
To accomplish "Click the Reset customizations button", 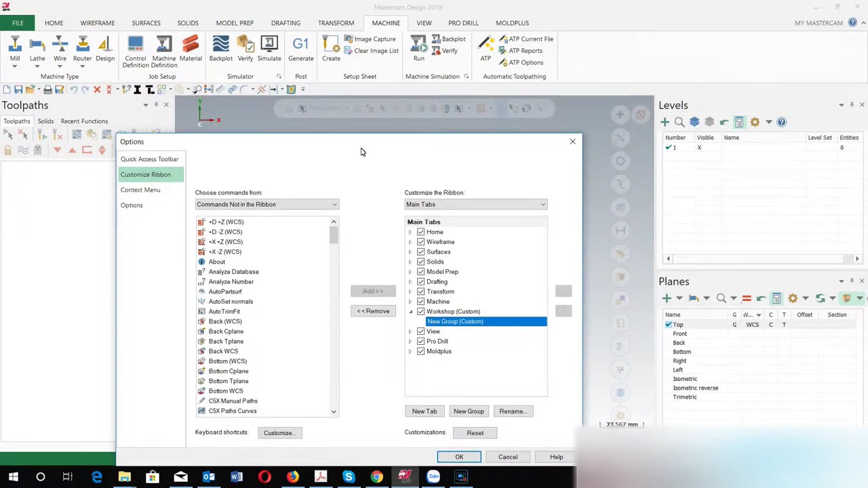I will click(475, 432).
